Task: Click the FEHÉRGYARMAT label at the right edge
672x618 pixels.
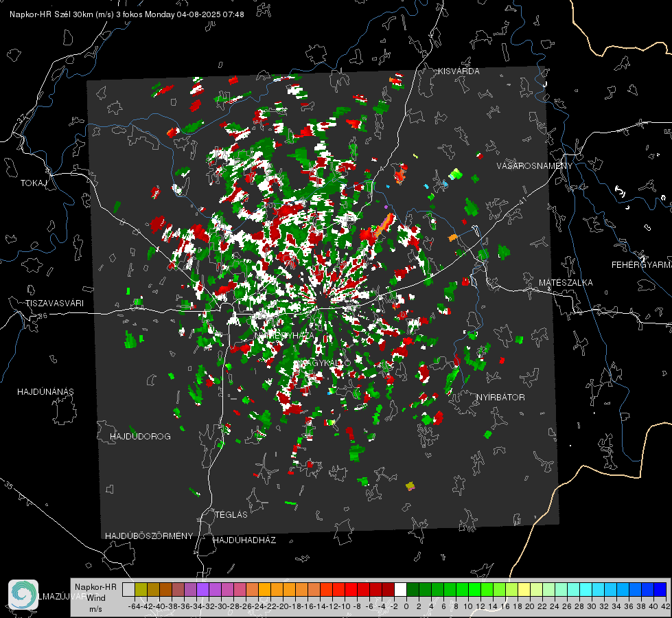Action: click(x=641, y=265)
